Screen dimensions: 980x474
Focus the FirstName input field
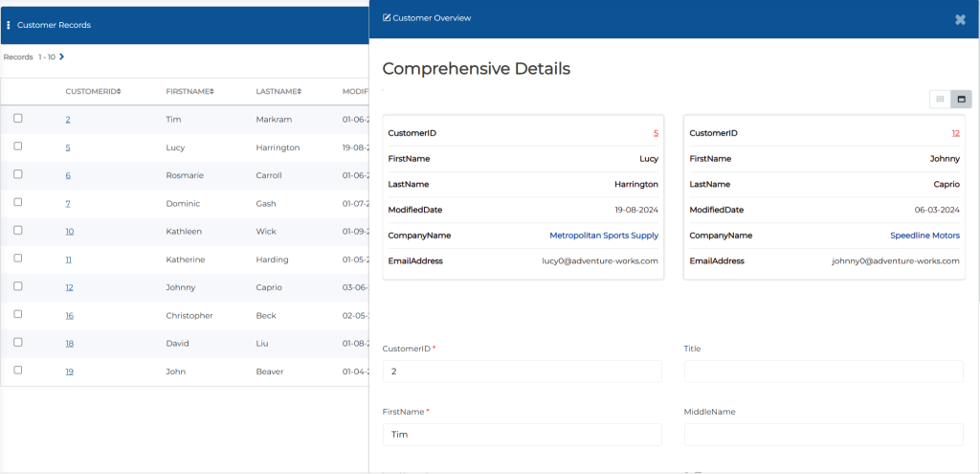click(x=522, y=435)
